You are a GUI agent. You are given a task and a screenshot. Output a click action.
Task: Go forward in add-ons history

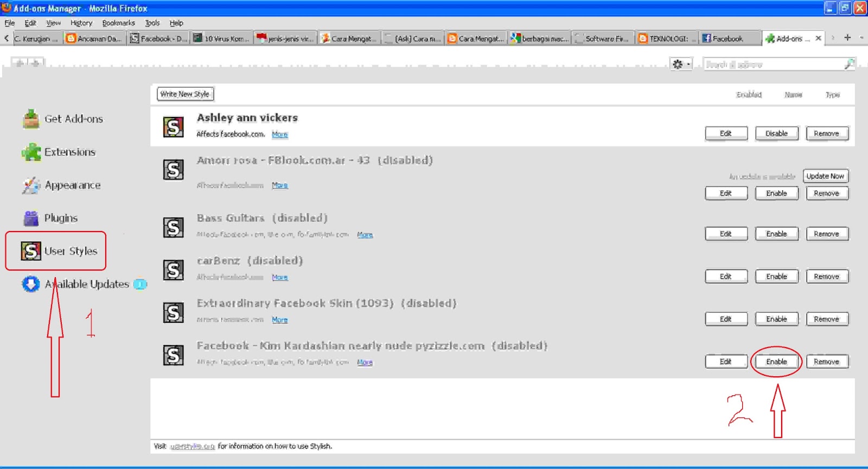click(36, 63)
